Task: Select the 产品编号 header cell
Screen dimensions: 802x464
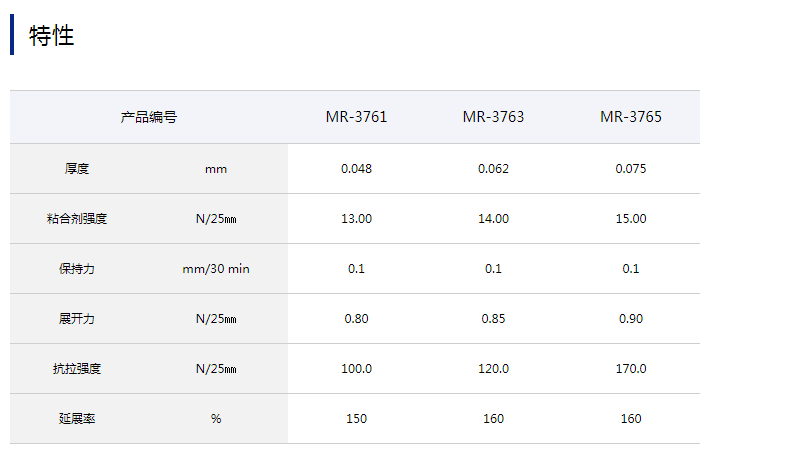Action: pos(149,117)
